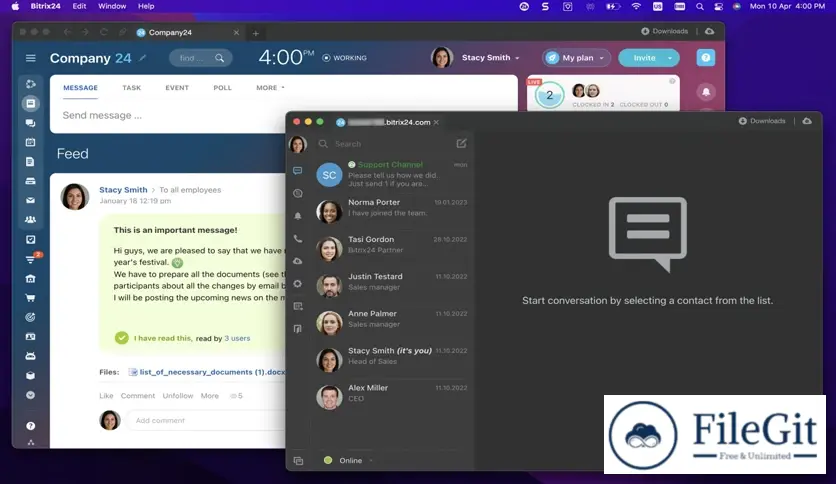Screen dimensions: 836x484
Task: Open the calendar icon in left sidebar
Action: (30, 142)
